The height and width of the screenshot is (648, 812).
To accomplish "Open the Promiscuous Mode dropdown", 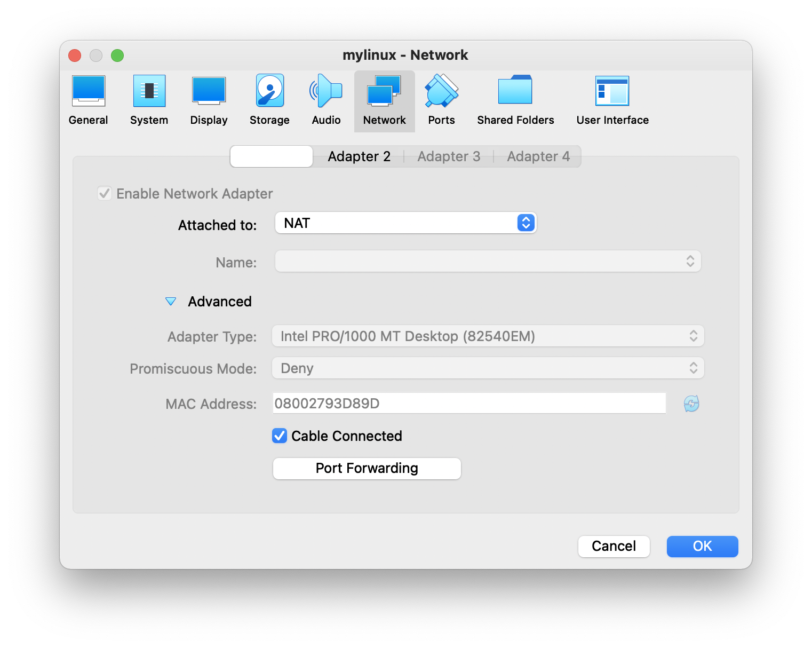I will tap(488, 368).
